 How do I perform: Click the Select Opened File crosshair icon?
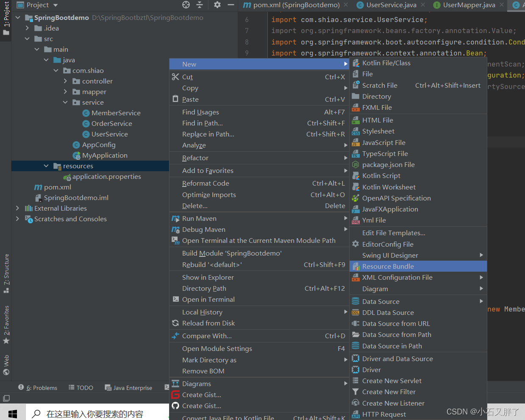coord(185,6)
